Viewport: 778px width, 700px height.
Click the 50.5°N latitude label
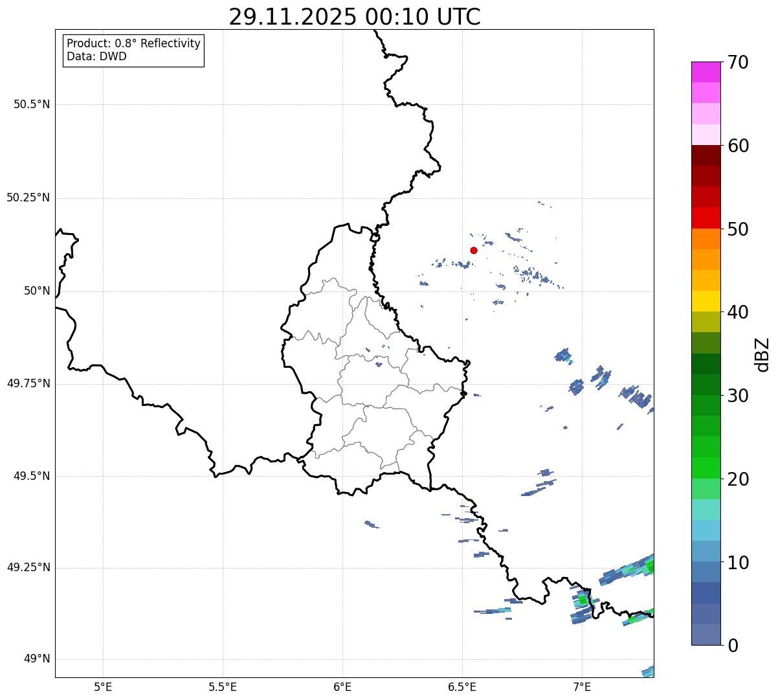pos(31,104)
